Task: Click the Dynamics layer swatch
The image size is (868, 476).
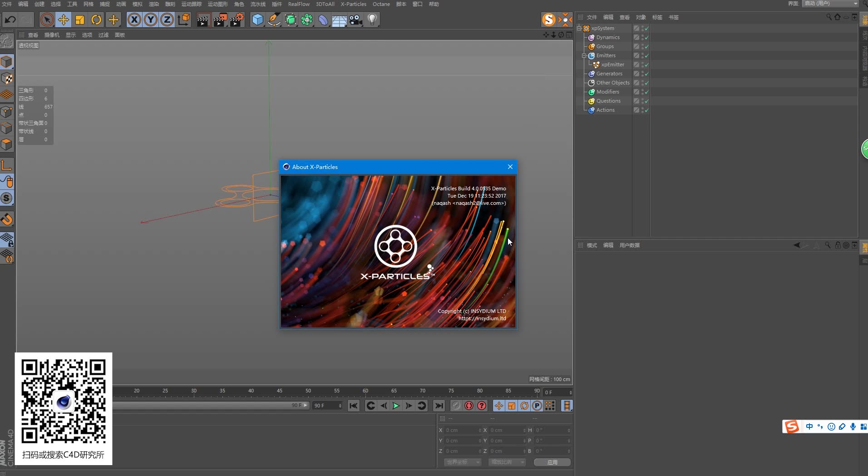Action: pyautogui.click(x=636, y=37)
